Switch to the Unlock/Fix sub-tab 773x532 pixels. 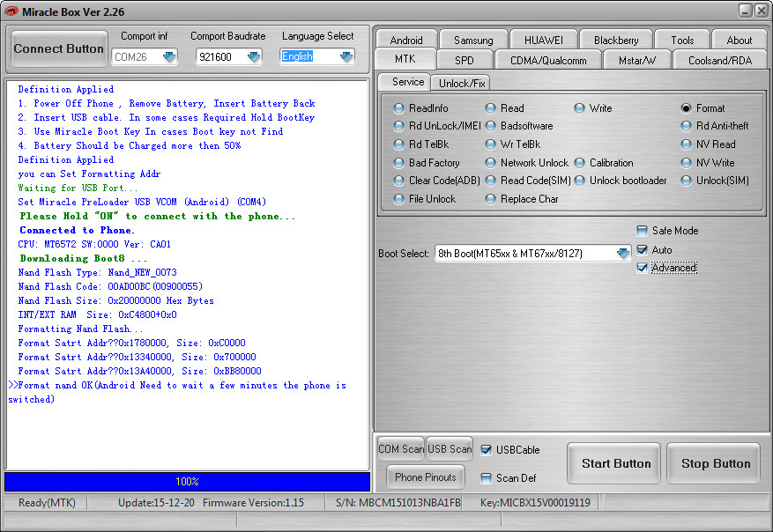tap(462, 84)
